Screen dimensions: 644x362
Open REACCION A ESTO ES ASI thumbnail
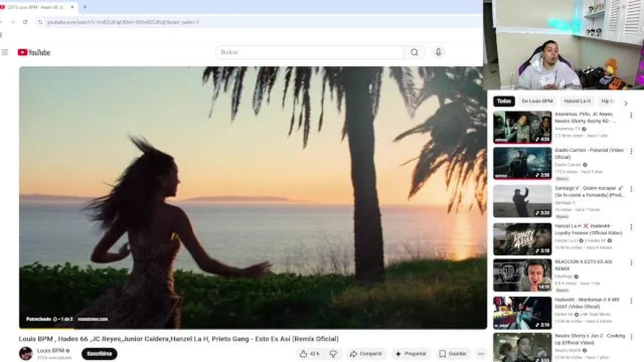(522, 275)
